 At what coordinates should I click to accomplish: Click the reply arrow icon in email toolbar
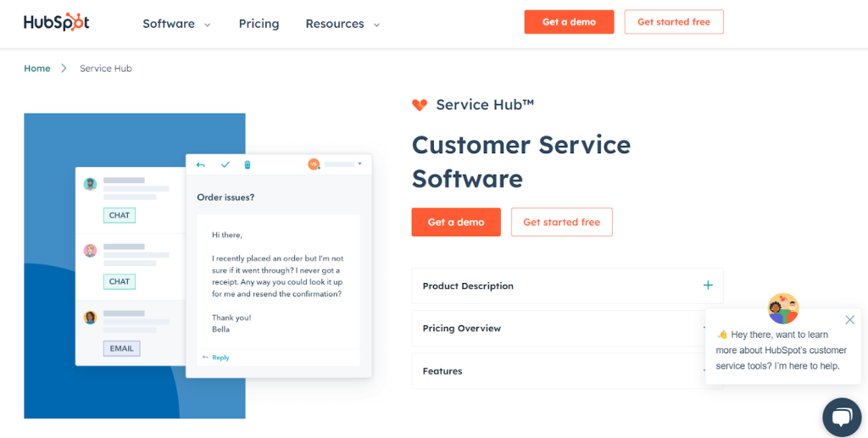(x=201, y=164)
